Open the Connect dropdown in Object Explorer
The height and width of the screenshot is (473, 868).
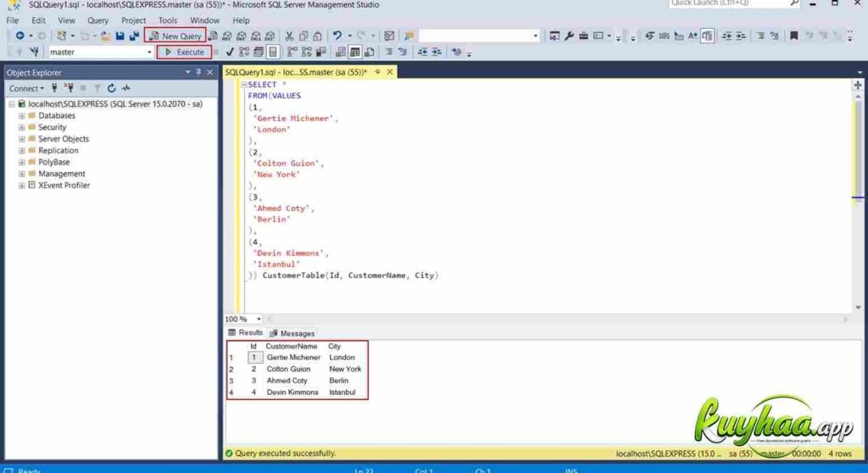[x=26, y=89]
